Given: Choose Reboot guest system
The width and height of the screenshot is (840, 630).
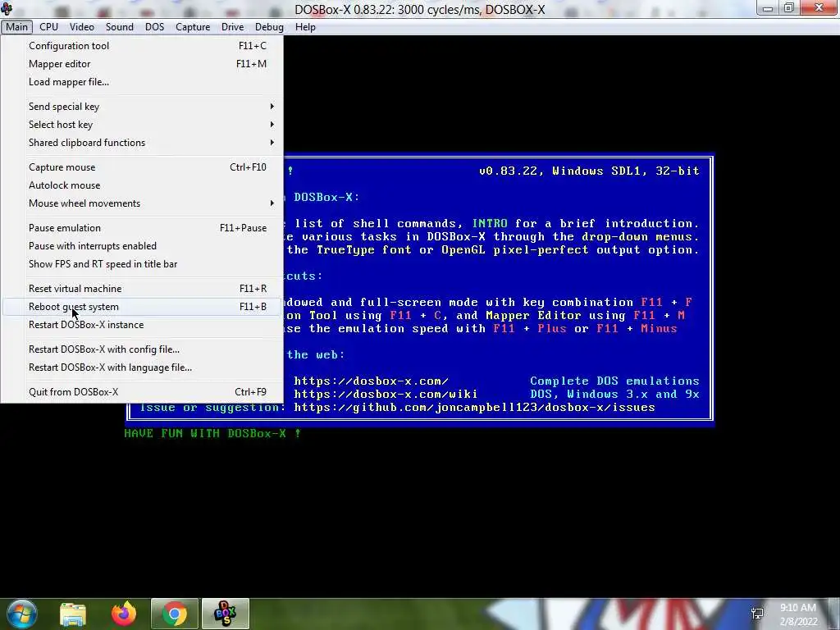Looking at the screenshot, I should pyautogui.click(x=142, y=307).
